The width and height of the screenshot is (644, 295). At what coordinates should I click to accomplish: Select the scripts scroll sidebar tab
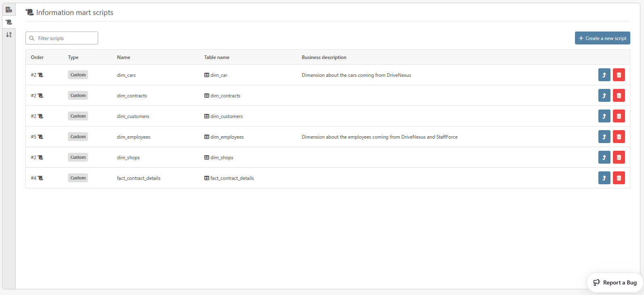coord(8,22)
